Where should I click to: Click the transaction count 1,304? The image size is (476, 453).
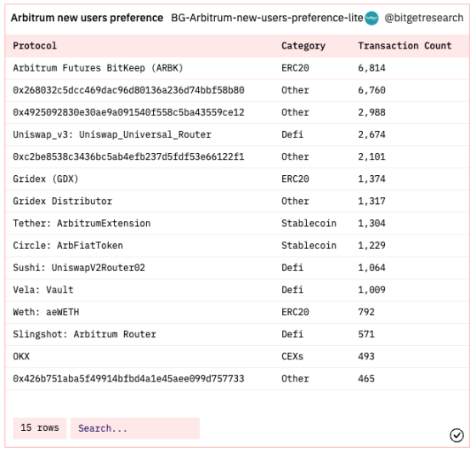tap(371, 224)
